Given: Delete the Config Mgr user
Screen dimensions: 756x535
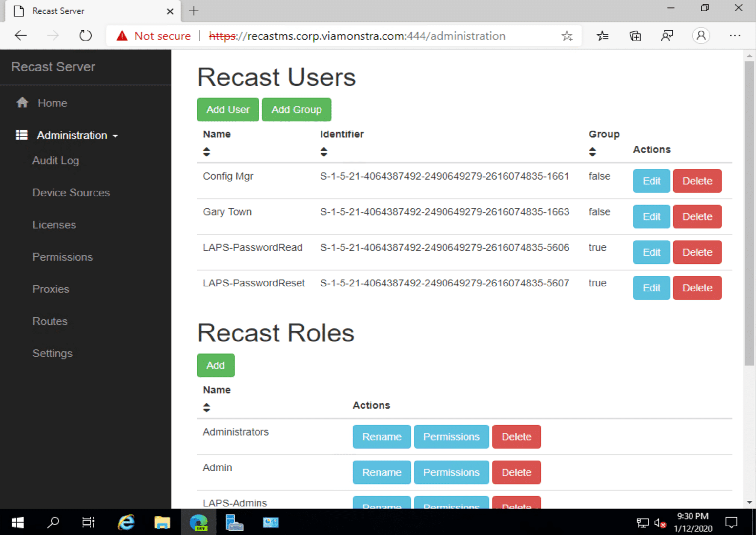Looking at the screenshot, I should [697, 181].
